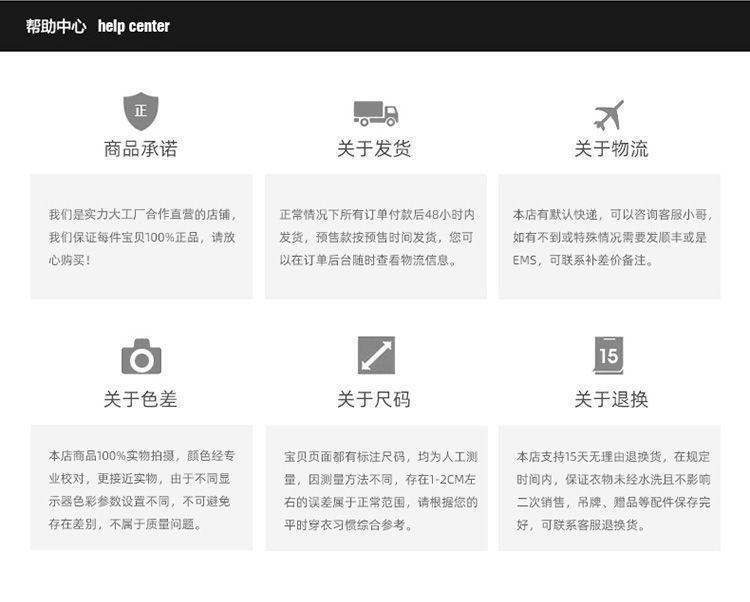This screenshot has width=750, height=602.
Task: Click the EMS courier description box
Action: tap(609, 237)
